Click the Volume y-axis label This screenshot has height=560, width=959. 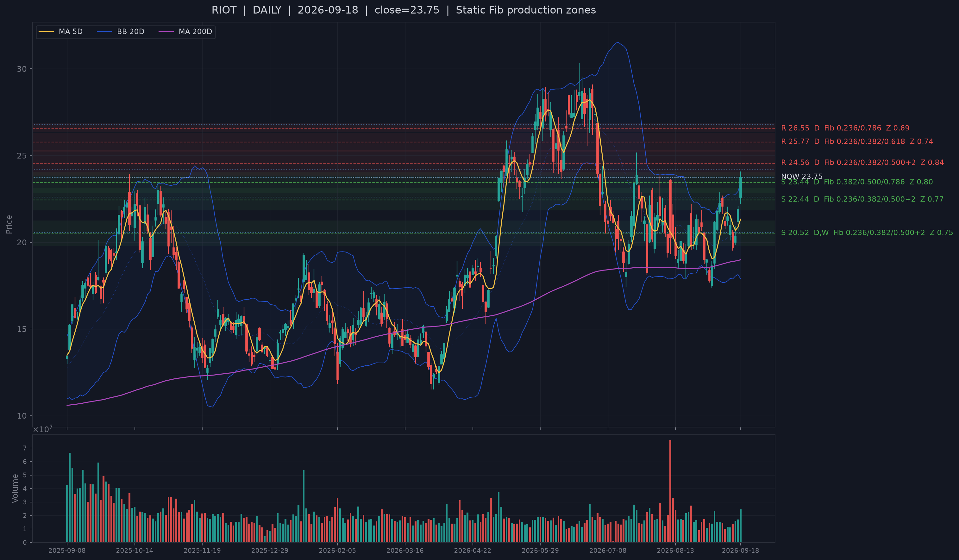pos(15,488)
